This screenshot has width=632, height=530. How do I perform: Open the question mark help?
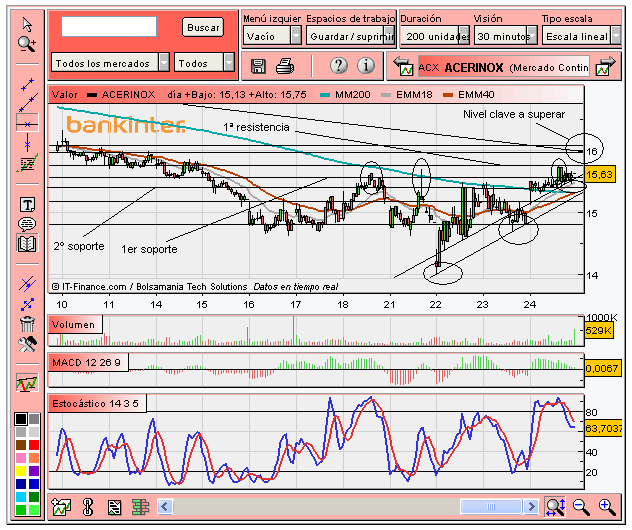coord(339,65)
